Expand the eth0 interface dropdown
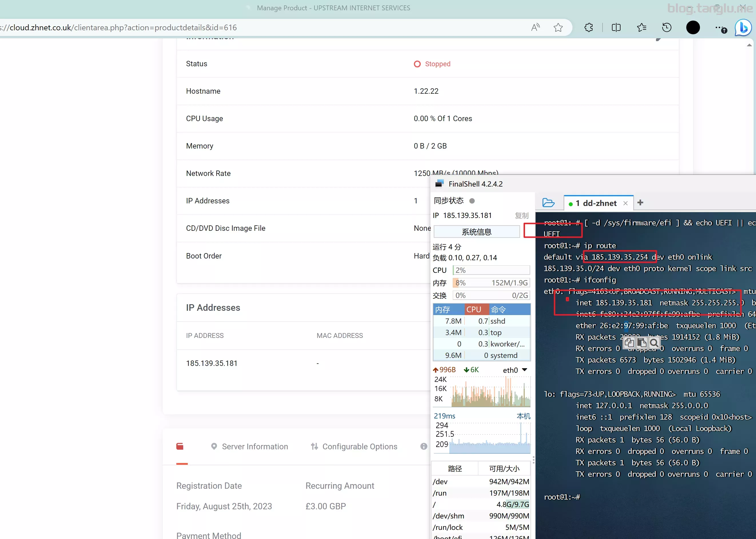 524,370
